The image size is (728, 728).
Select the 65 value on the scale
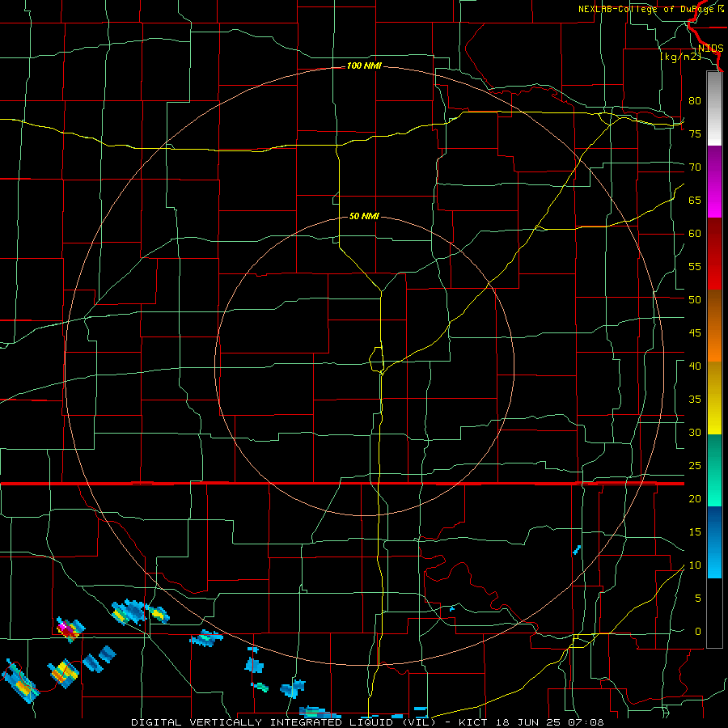point(695,200)
